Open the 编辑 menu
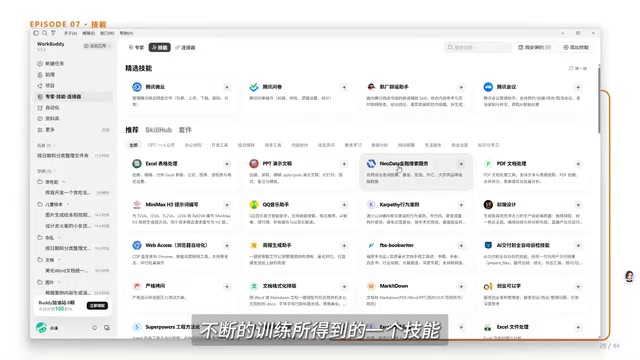This screenshot has width=640, height=360. (89, 33)
